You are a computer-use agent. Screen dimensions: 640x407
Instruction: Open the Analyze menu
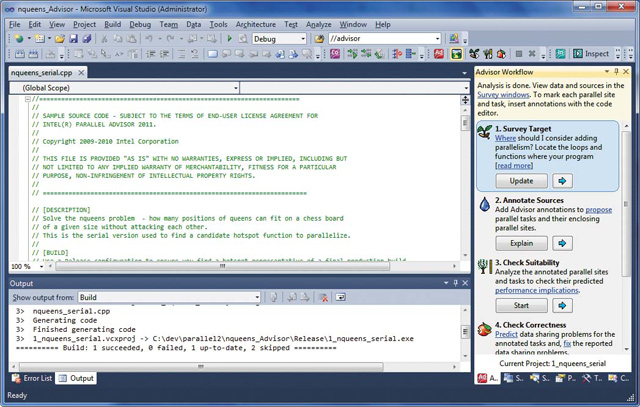click(x=318, y=24)
